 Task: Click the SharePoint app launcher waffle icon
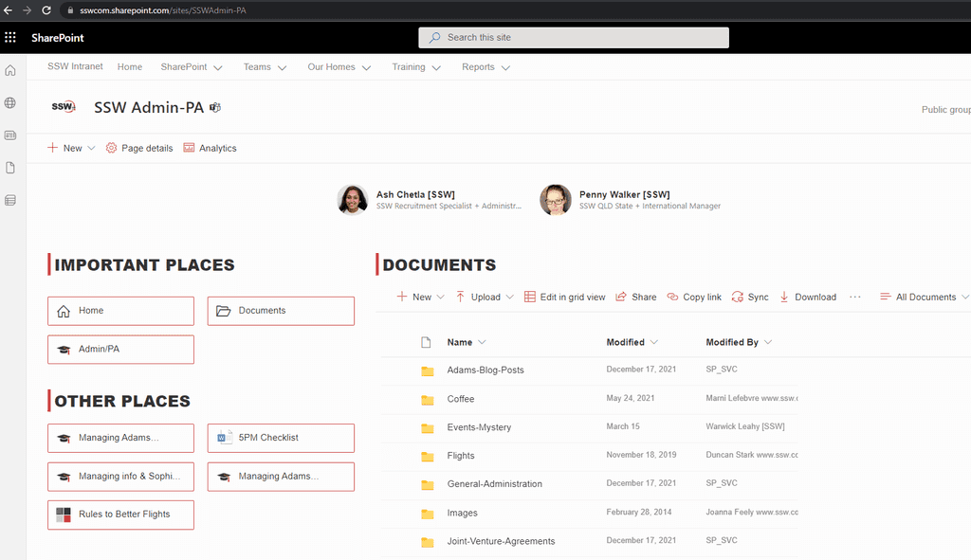10,37
